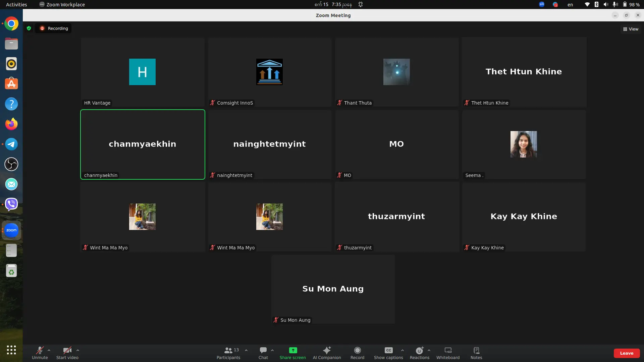Click the Share screen icon
644x362 pixels.
coord(293,351)
